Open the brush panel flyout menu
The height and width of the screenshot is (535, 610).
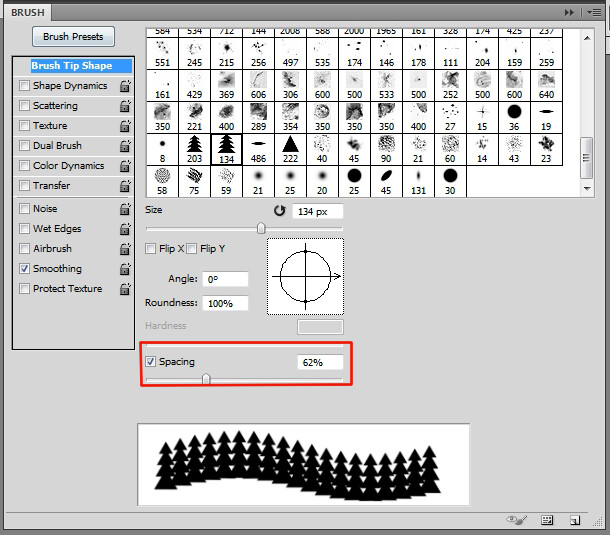pos(595,12)
